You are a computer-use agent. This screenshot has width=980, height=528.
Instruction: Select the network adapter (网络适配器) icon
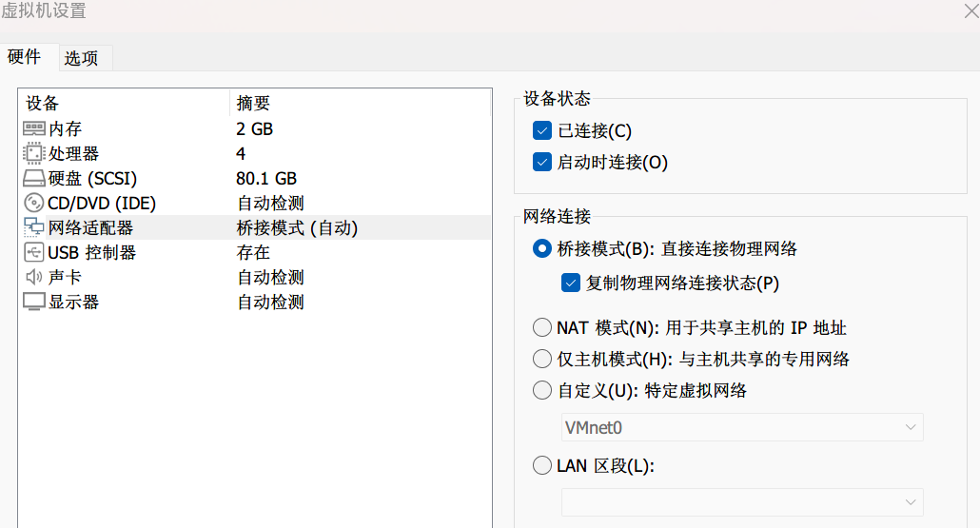tap(33, 228)
